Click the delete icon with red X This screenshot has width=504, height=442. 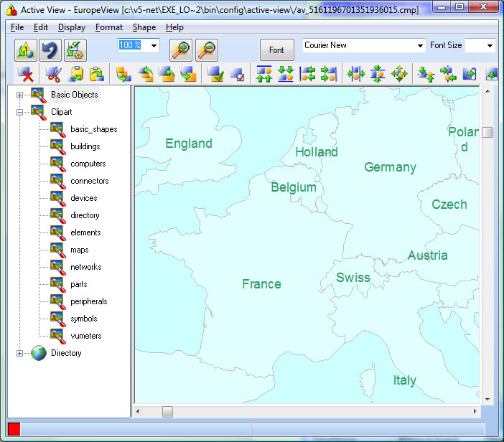pyautogui.click(x=26, y=74)
